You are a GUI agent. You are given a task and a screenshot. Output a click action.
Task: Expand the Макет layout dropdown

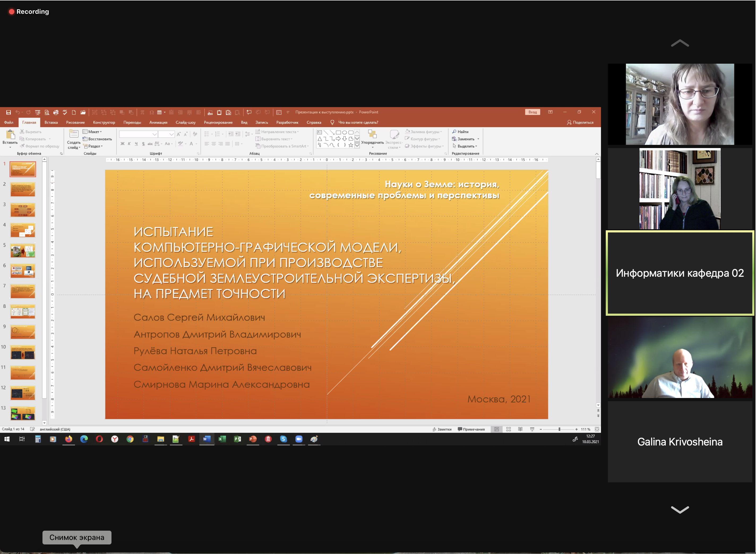pyautogui.click(x=92, y=132)
